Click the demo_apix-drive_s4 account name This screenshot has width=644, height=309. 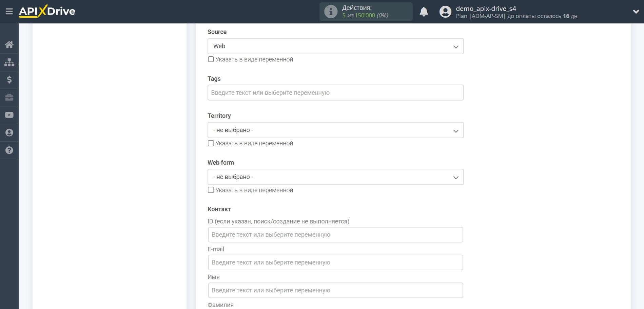click(x=486, y=8)
